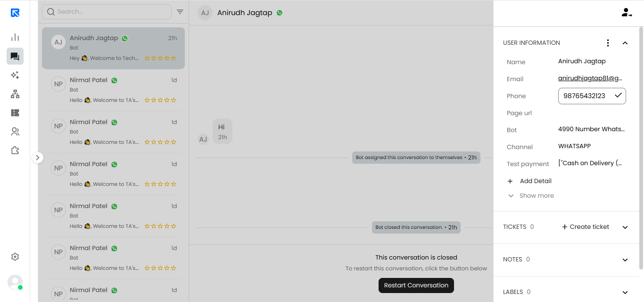Click the AJ avatar in the chat header
The width and height of the screenshot is (644, 302).
[x=205, y=13]
